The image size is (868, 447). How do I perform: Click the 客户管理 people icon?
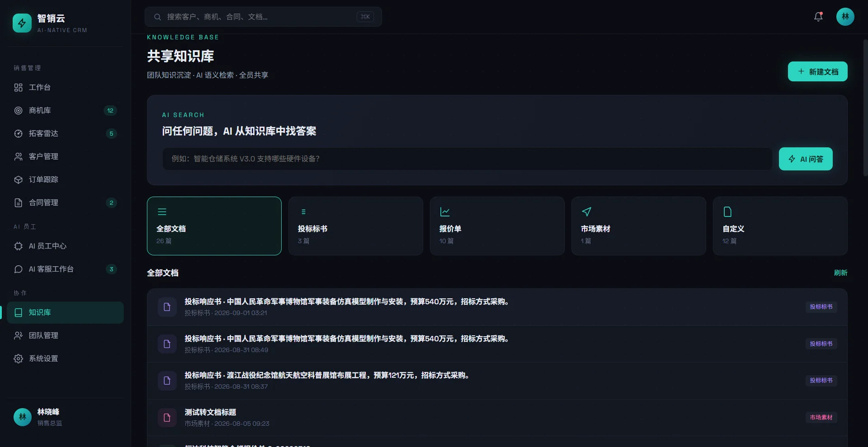point(18,156)
